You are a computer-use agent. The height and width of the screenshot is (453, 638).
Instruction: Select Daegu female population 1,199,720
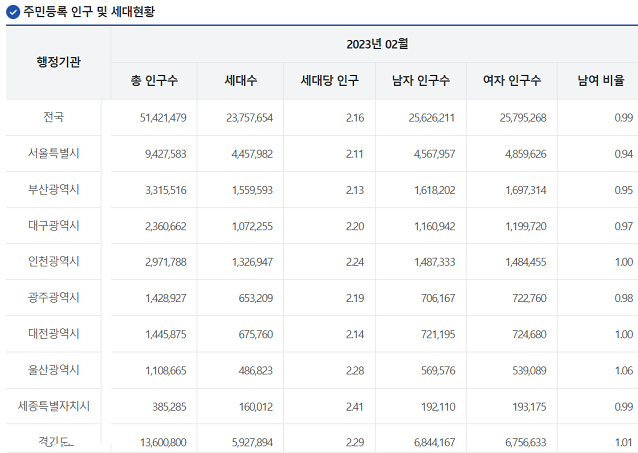tap(526, 226)
